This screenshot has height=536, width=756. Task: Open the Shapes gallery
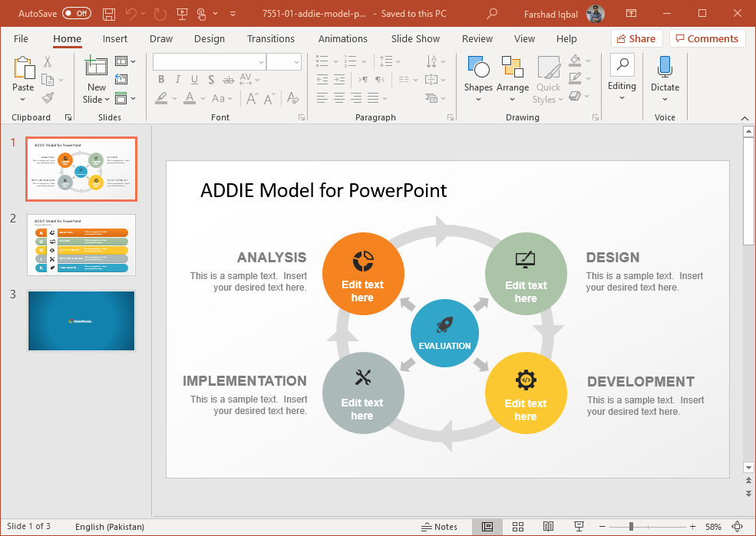[x=477, y=77]
